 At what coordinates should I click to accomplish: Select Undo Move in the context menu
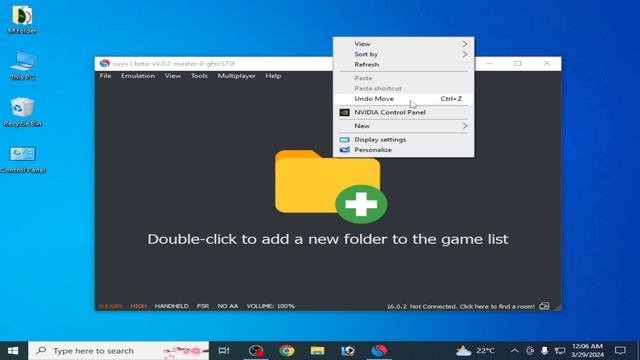tap(404, 99)
